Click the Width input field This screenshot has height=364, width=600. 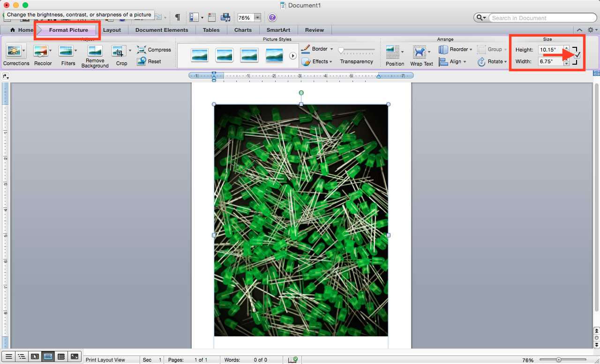coord(550,61)
